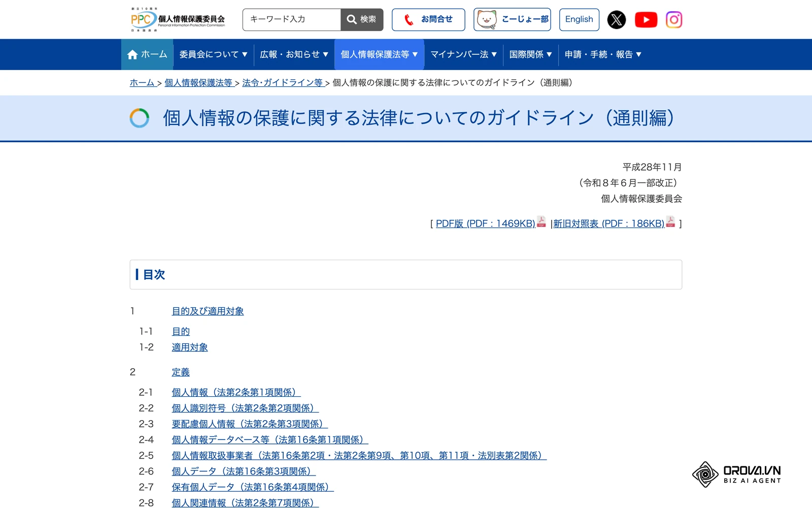The width and height of the screenshot is (812, 508).
Task: Open the こーじょー部 mascot button
Action: [512, 19]
